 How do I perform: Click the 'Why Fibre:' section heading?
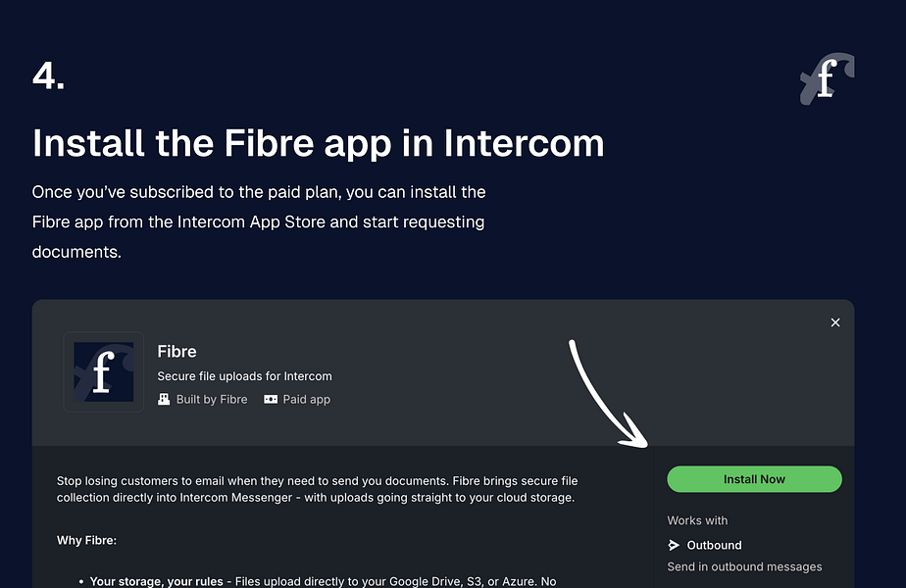(x=86, y=540)
